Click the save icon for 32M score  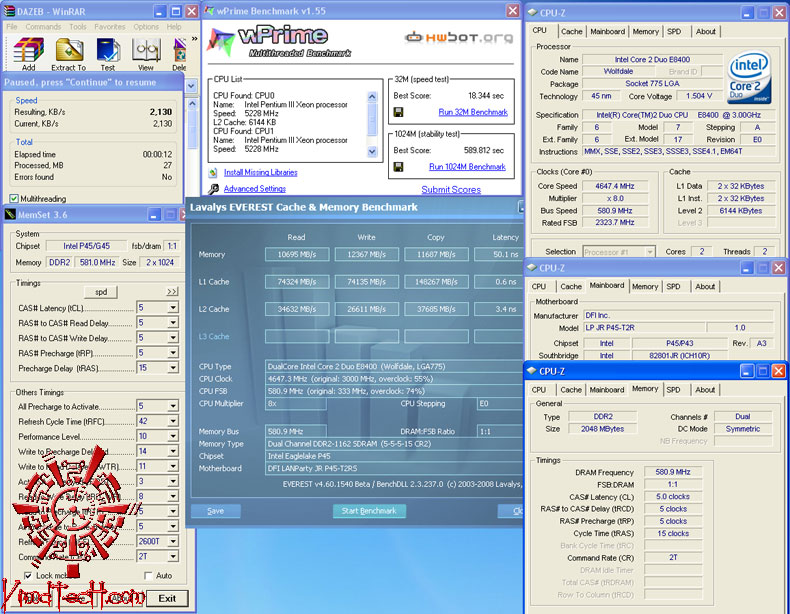click(398, 112)
